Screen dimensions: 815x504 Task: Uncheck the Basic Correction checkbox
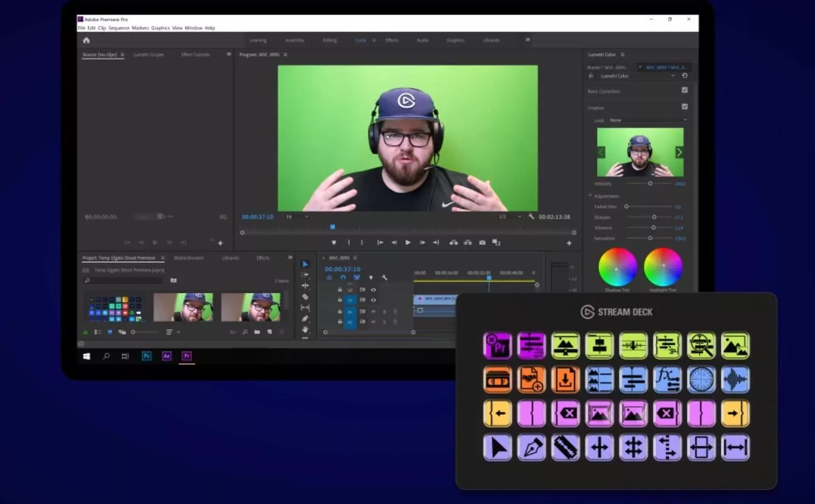684,90
